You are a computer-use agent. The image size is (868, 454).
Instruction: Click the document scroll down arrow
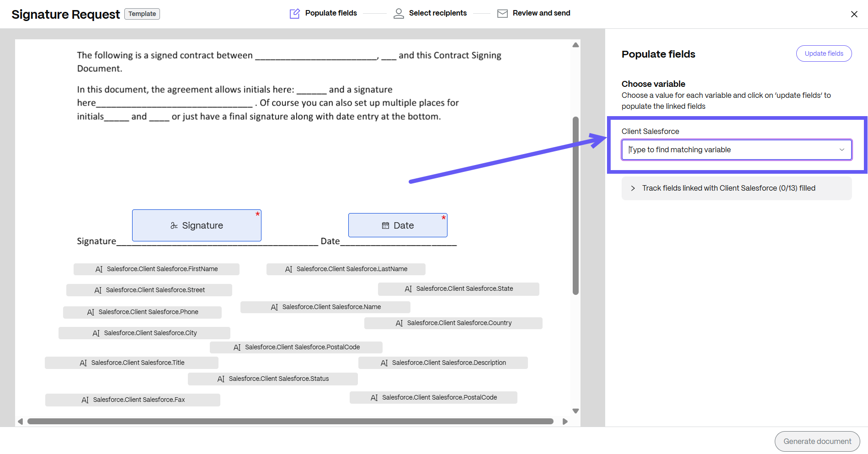[x=575, y=411]
